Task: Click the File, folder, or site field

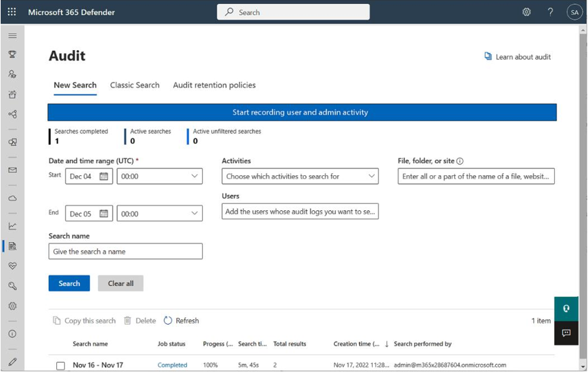Action: 476,177
